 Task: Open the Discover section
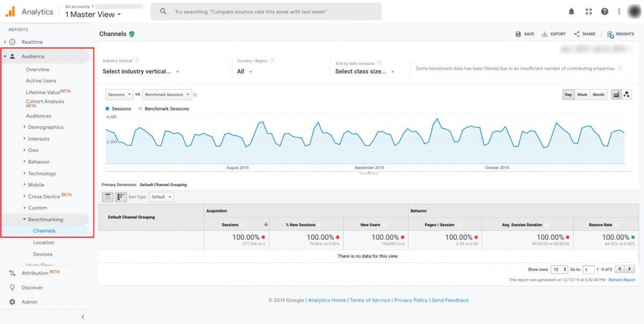pyautogui.click(x=32, y=288)
